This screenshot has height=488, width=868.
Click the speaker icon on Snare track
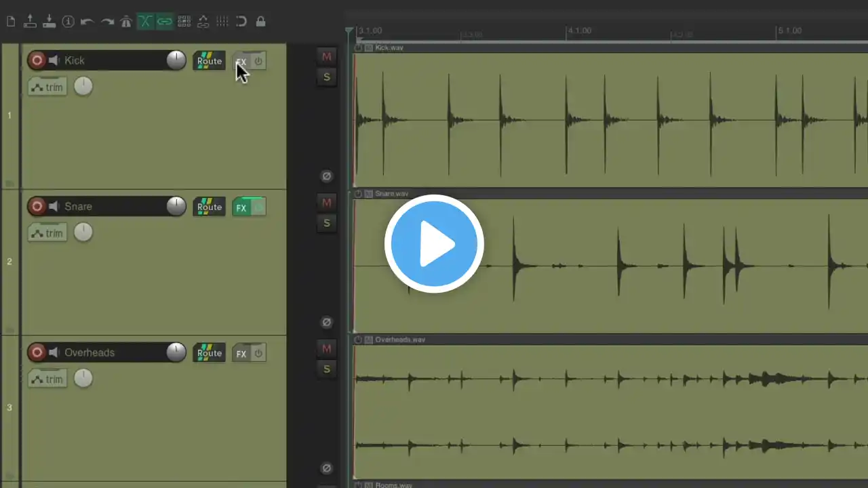click(54, 207)
